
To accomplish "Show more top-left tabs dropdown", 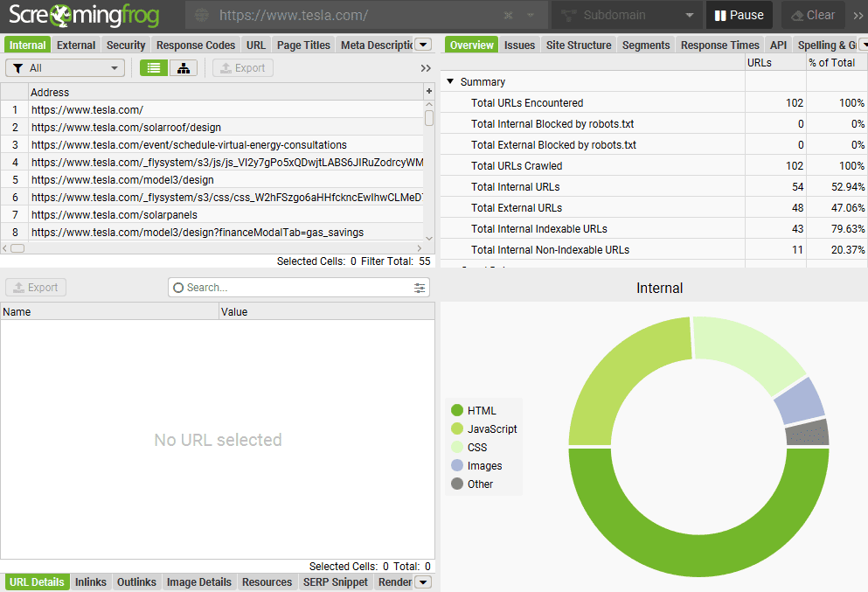I will coord(423,45).
